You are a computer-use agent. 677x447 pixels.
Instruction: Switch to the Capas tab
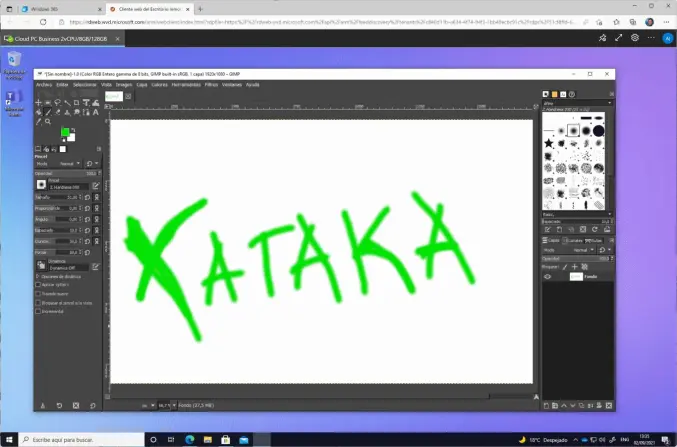[x=551, y=241]
